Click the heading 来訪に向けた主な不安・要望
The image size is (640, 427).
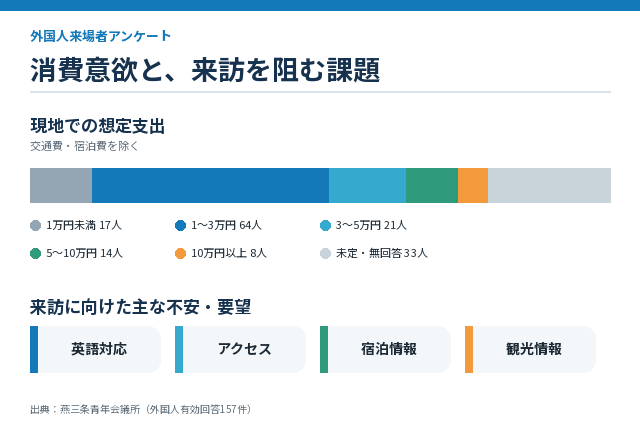[x=140, y=307]
